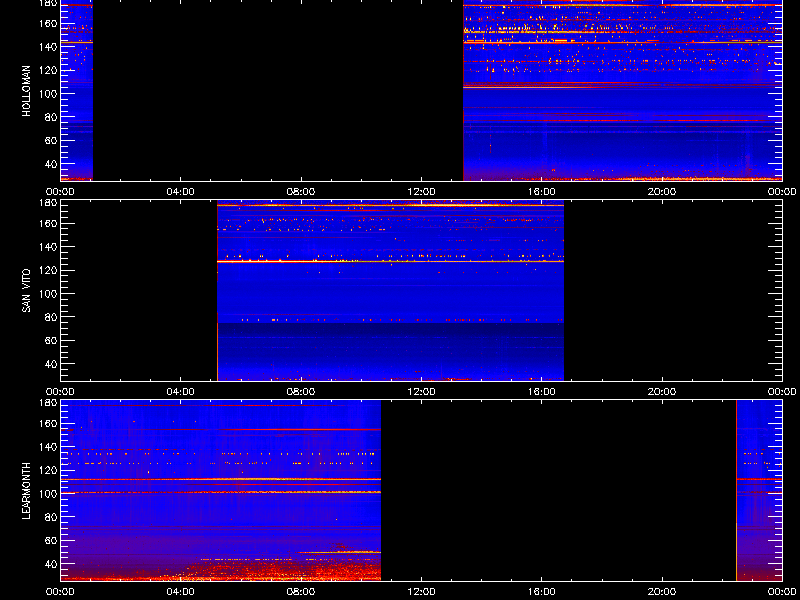This screenshot has height=600, width=800.
Task: Select the 12:00 time label under Holloman panel
Action: (x=421, y=192)
